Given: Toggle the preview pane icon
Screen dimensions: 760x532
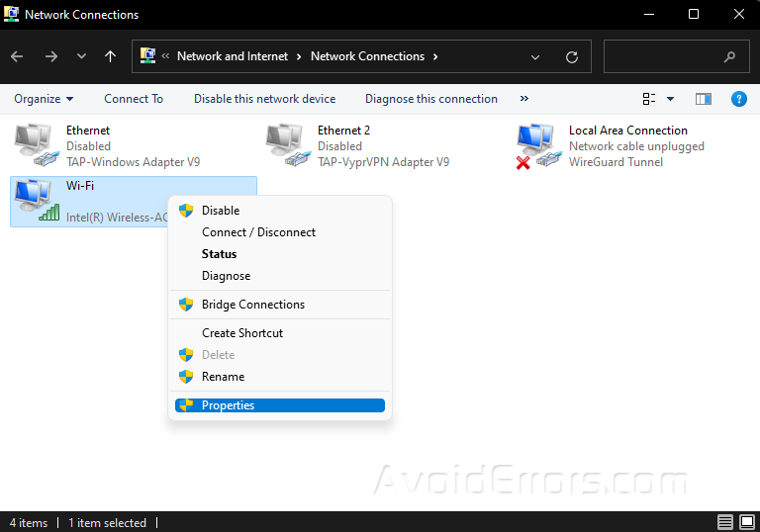Looking at the screenshot, I should tap(704, 99).
